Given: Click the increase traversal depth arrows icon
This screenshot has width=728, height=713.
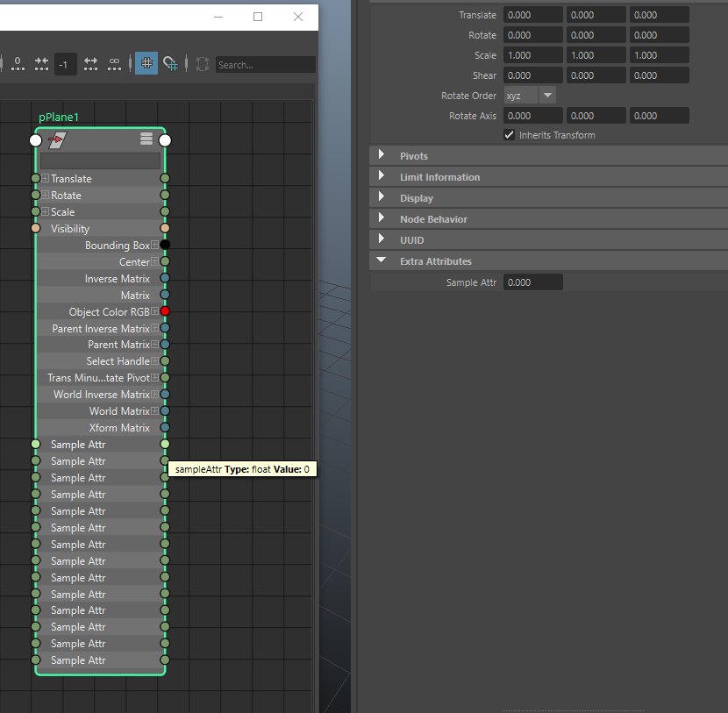Looking at the screenshot, I should click(90, 64).
